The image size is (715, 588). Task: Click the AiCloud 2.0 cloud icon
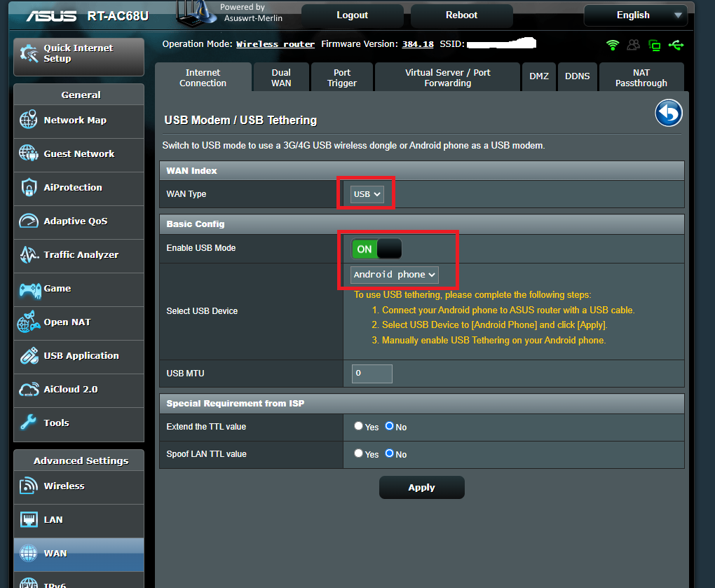tap(29, 390)
